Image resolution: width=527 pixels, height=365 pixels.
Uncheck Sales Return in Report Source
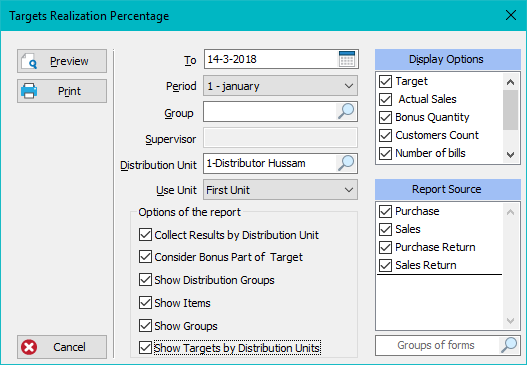pyautogui.click(x=386, y=265)
